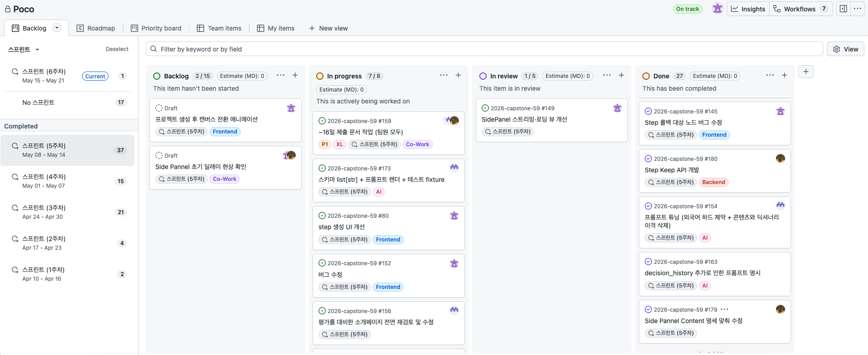Viewport: 868px width, 355px height.
Task: Switch to the Team items tab
Action: (x=219, y=28)
